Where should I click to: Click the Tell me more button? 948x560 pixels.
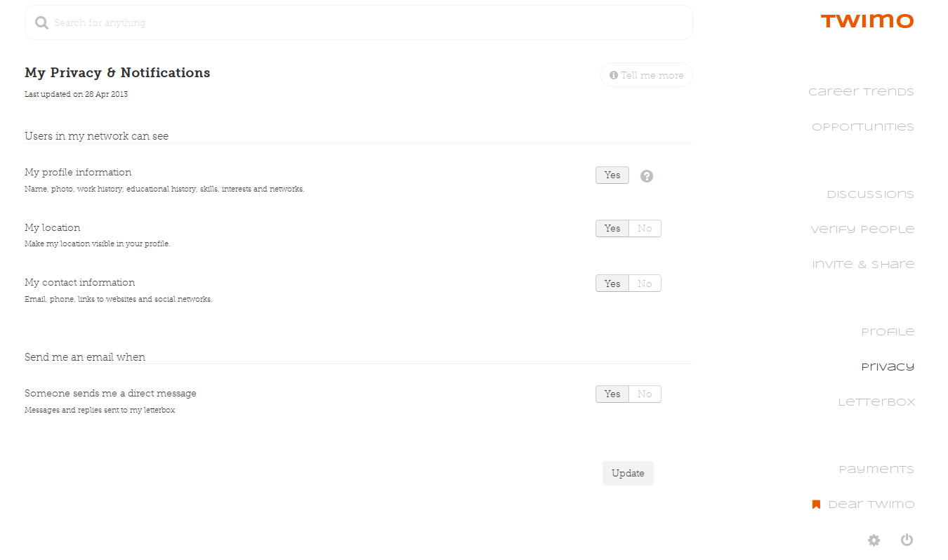coord(646,75)
